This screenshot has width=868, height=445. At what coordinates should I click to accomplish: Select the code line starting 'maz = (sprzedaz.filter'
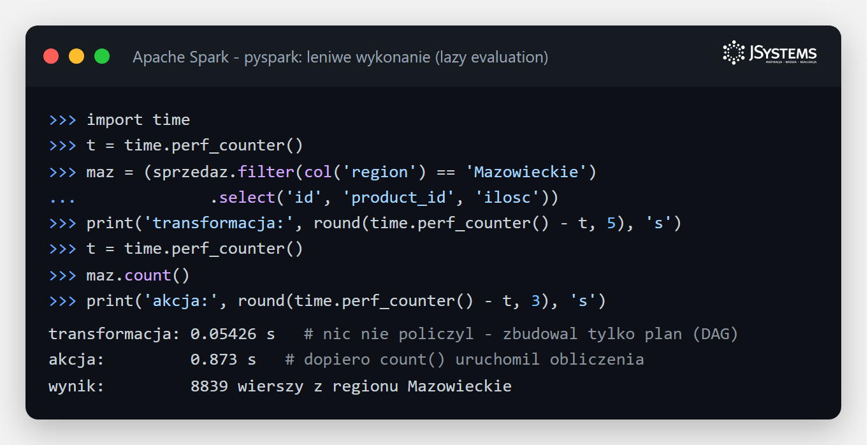(x=322, y=172)
